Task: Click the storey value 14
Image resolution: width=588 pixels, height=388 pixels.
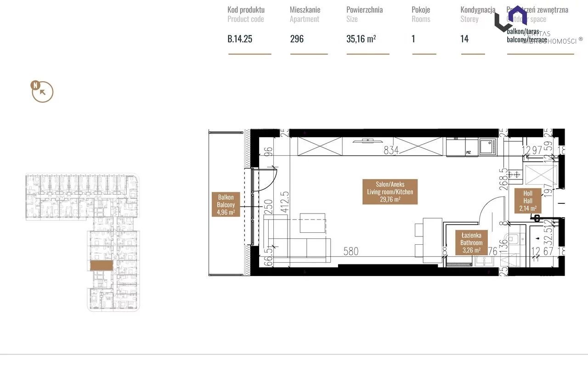Action: click(464, 39)
